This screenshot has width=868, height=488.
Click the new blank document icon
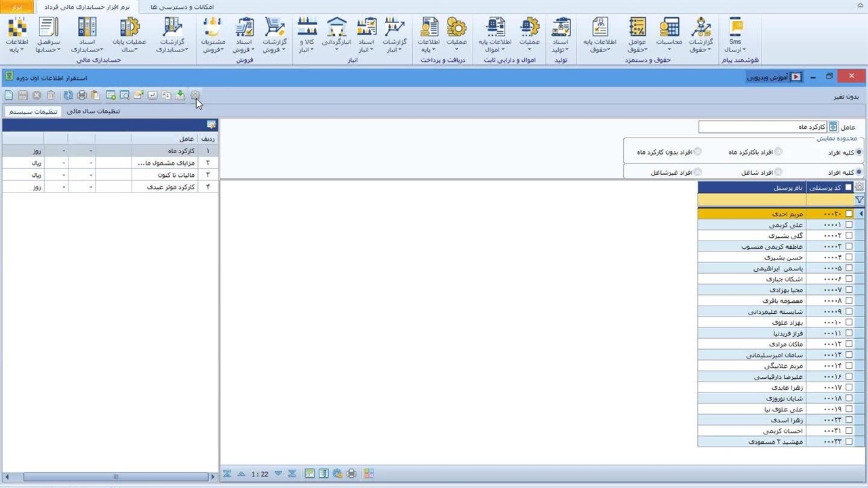9,96
